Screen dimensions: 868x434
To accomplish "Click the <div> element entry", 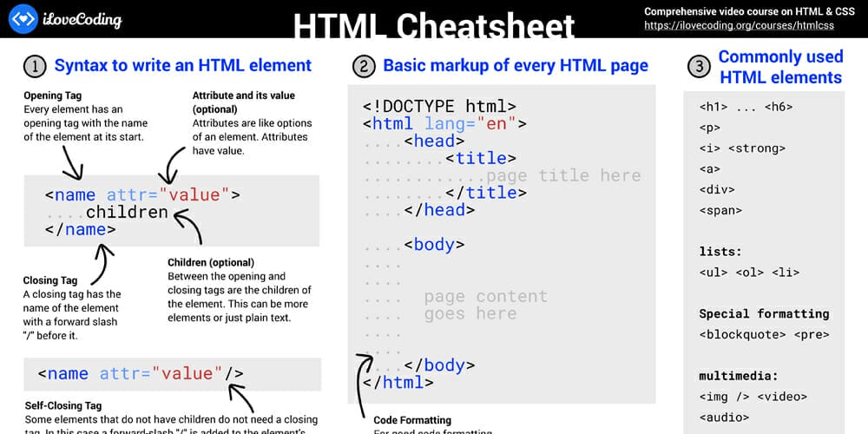I will [717, 189].
